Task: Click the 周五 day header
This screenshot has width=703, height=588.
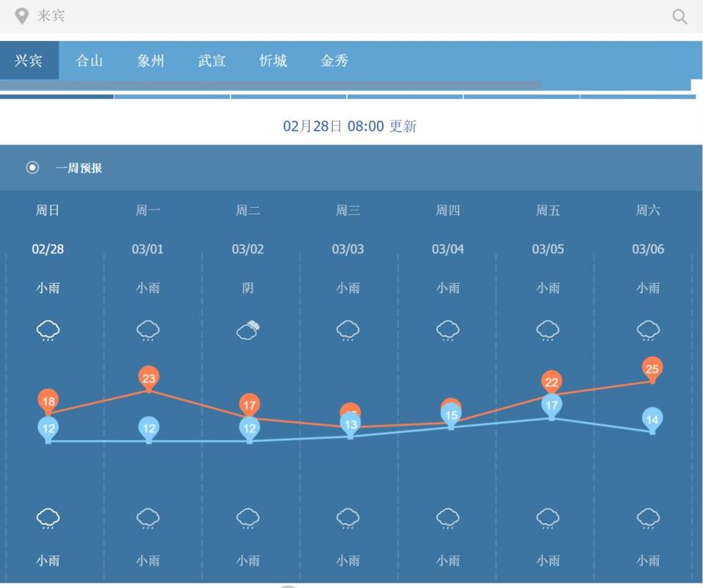Action: (x=548, y=210)
